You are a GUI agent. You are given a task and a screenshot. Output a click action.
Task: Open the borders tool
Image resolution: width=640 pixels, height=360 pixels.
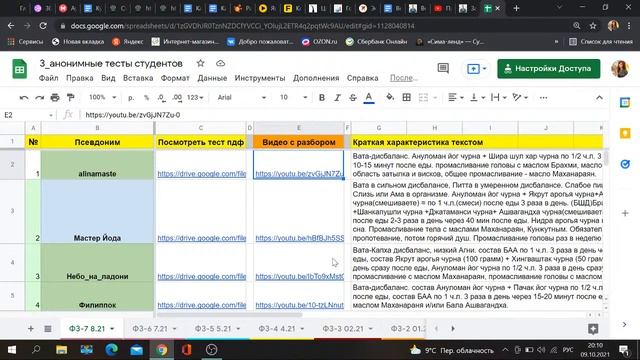pyautogui.click(x=407, y=98)
